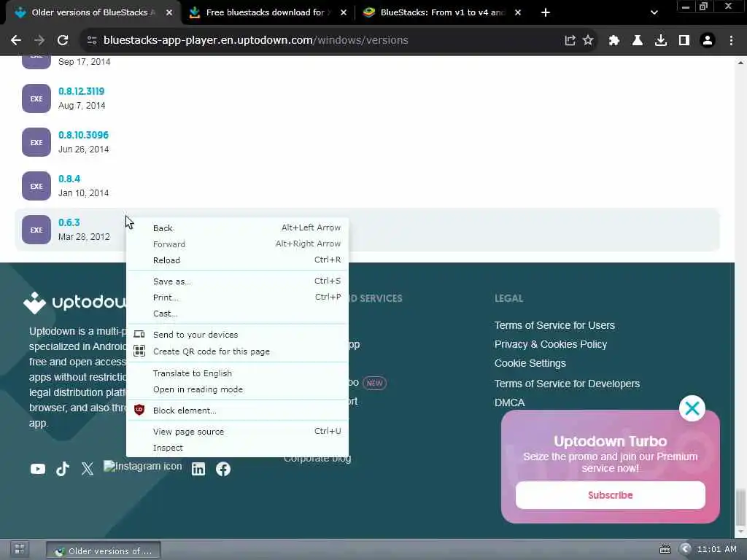Open Terms of Service for Users
Image resolution: width=747 pixels, height=560 pixels.
(554, 325)
